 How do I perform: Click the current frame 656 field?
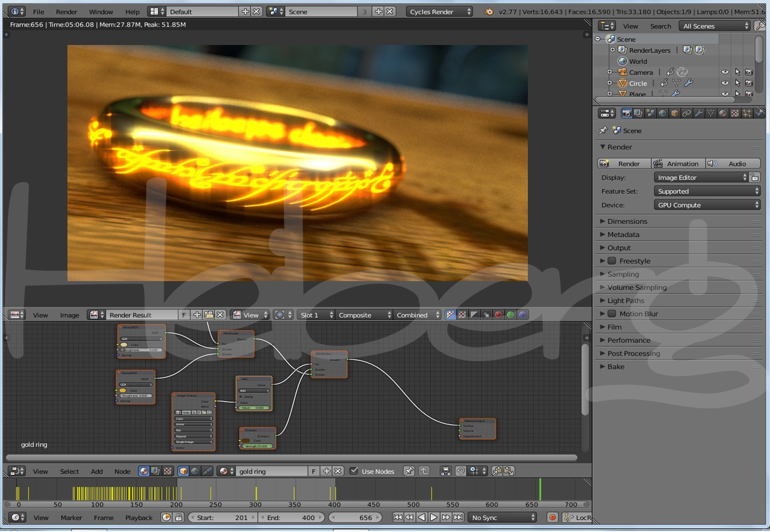(x=355, y=517)
